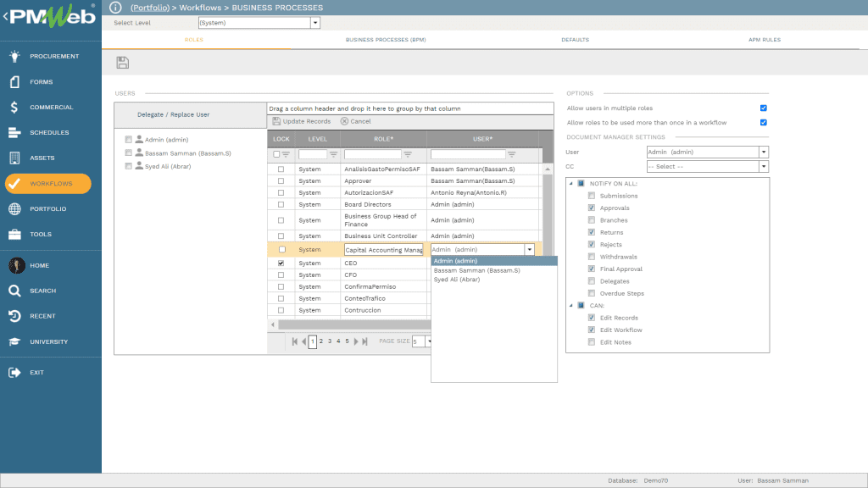Collapse the CAN tree node
868x488 pixels.
pyautogui.click(x=571, y=305)
